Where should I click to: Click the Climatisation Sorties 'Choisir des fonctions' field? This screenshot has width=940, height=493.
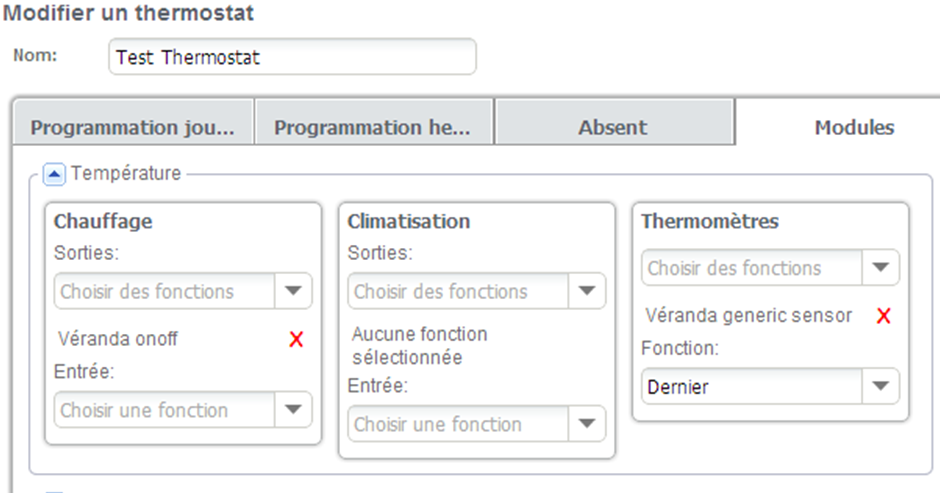[x=459, y=291]
